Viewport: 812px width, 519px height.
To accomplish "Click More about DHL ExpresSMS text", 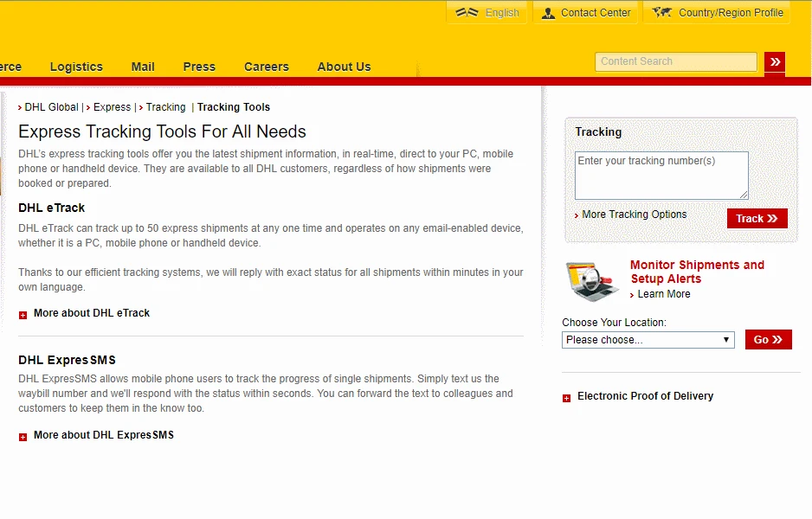I will click(x=104, y=435).
